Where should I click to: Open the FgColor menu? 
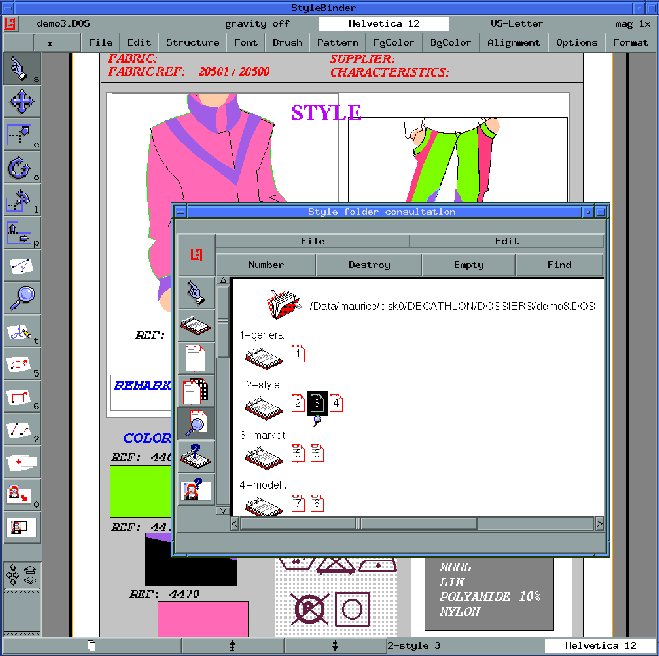coord(394,43)
